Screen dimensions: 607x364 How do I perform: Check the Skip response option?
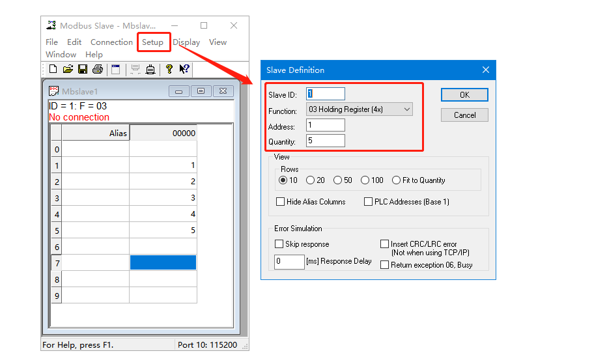pyautogui.click(x=279, y=244)
